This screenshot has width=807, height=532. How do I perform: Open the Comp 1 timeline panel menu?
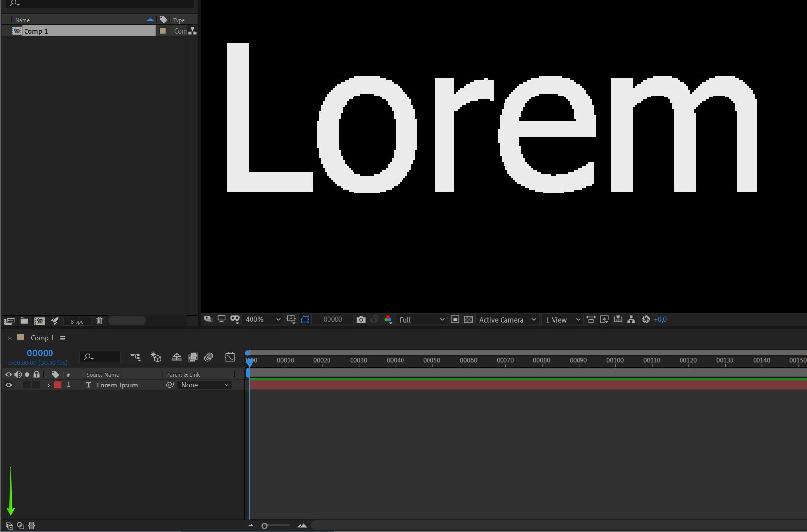[63, 338]
